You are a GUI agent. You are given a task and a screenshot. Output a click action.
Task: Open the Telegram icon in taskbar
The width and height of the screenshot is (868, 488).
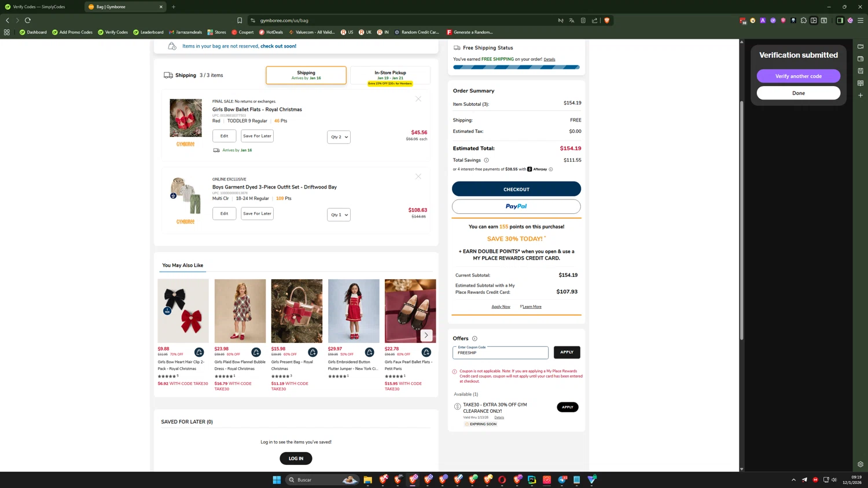pos(562,480)
